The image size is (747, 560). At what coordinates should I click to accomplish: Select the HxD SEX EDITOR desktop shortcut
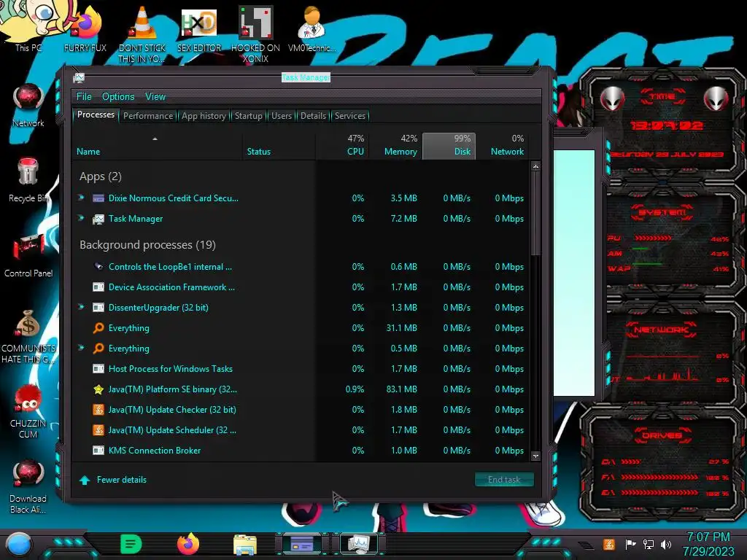tap(199, 29)
